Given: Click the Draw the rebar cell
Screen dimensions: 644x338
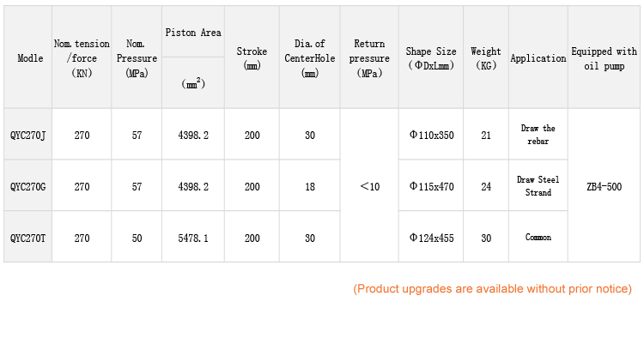Looking at the screenshot, I should pyautogui.click(x=538, y=134).
